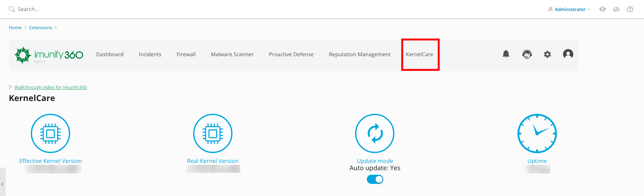Expand the left sidebar with collapse arrow

click(x=2, y=184)
